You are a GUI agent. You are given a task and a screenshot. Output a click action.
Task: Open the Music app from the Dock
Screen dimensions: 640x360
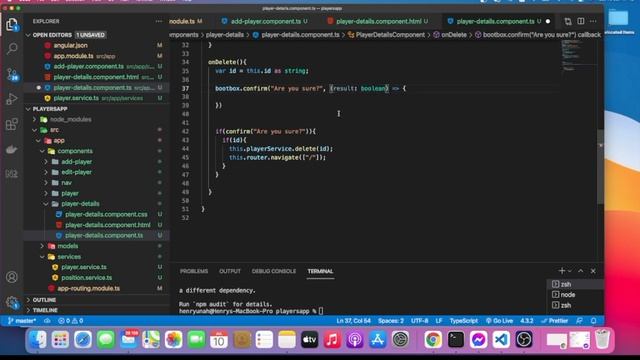coord(332,340)
